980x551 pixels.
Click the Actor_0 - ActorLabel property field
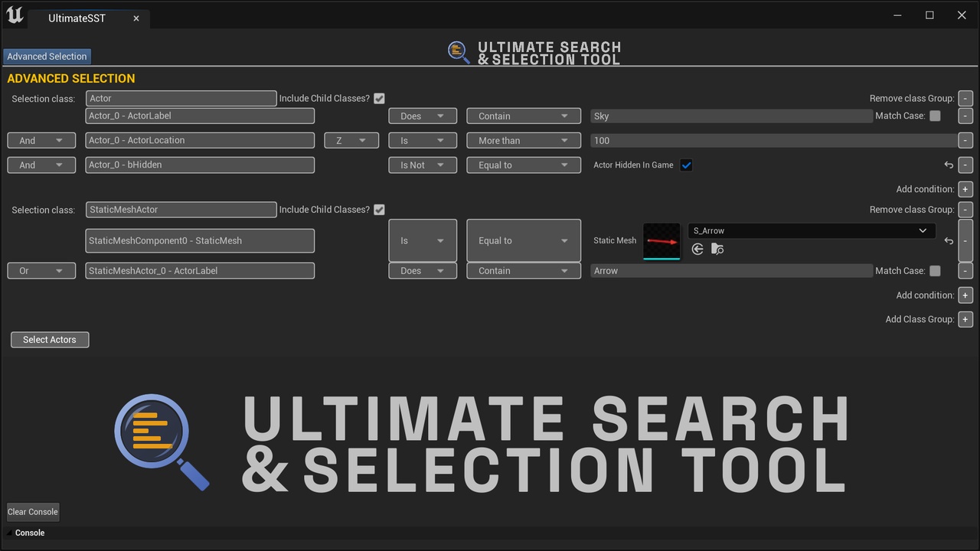click(x=200, y=116)
